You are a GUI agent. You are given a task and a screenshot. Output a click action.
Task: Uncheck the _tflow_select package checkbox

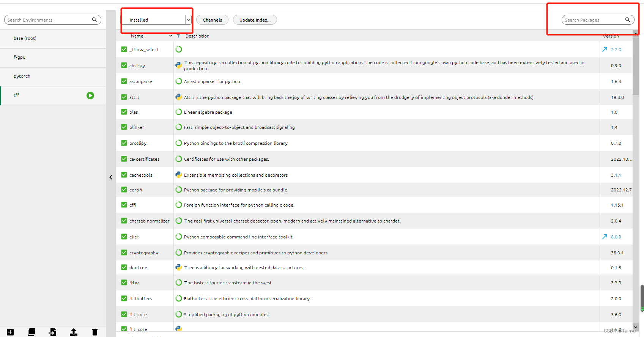(x=124, y=49)
